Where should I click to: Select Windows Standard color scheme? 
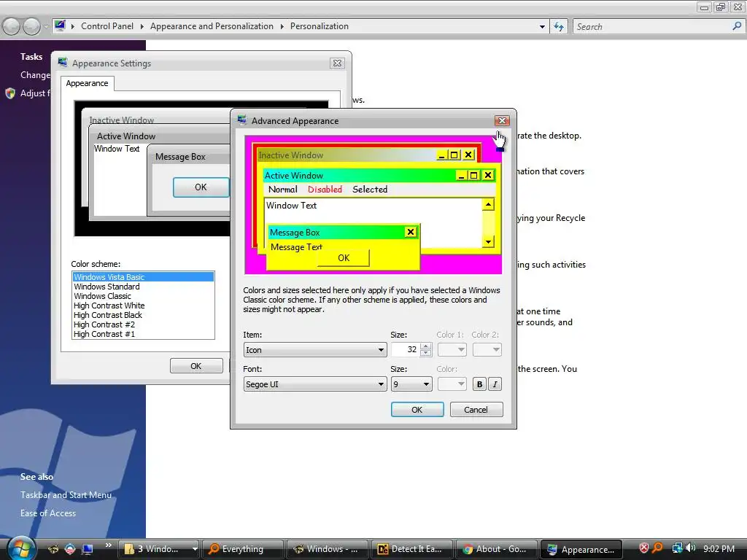pos(143,287)
